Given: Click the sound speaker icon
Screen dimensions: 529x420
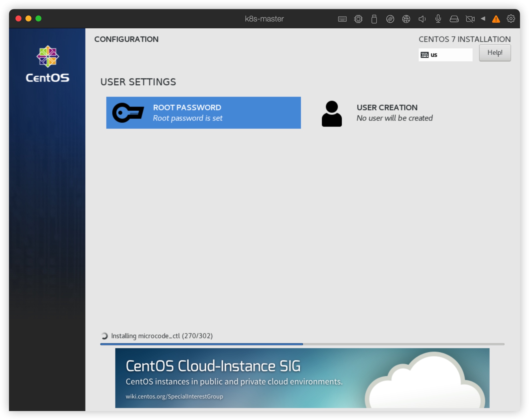Looking at the screenshot, I should [422, 19].
